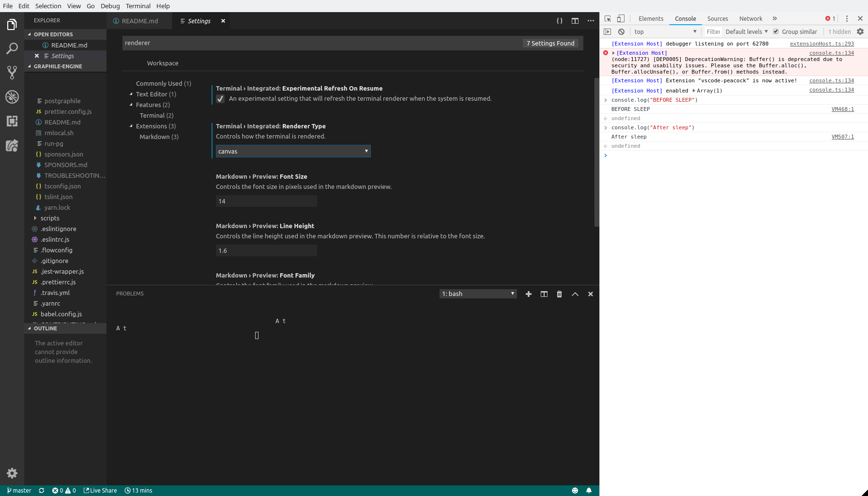This screenshot has width=868, height=496.
Task: Close the Settings editor tab
Action: pyautogui.click(x=223, y=21)
